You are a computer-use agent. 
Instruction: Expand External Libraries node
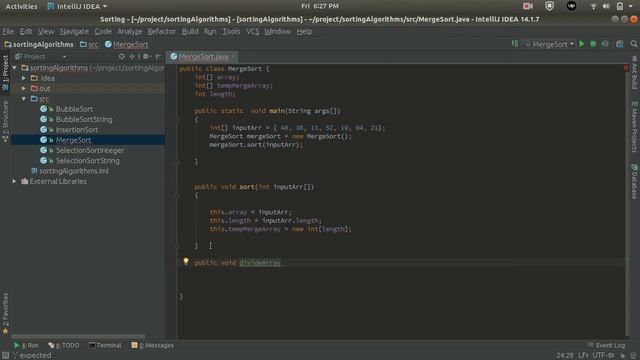pyautogui.click(x=15, y=181)
